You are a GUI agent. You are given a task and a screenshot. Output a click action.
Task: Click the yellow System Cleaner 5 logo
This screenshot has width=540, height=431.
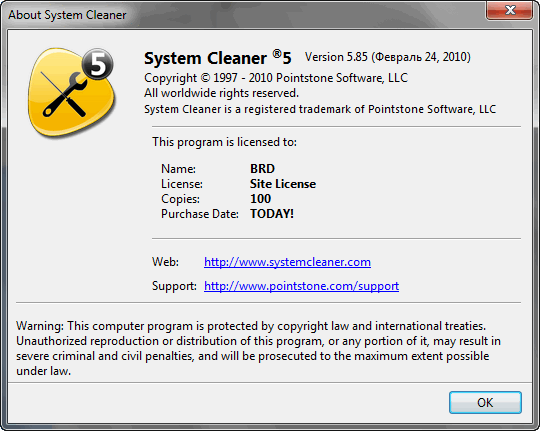[71, 92]
